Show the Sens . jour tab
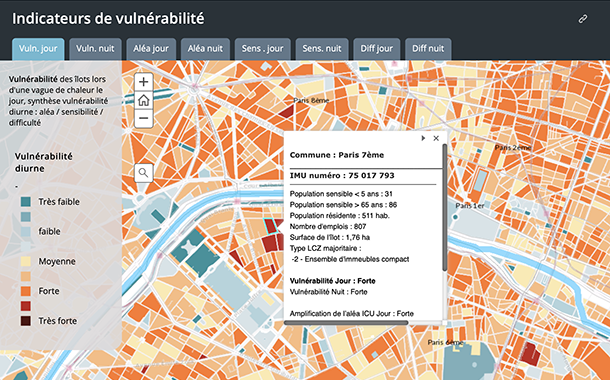 [263, 49]
